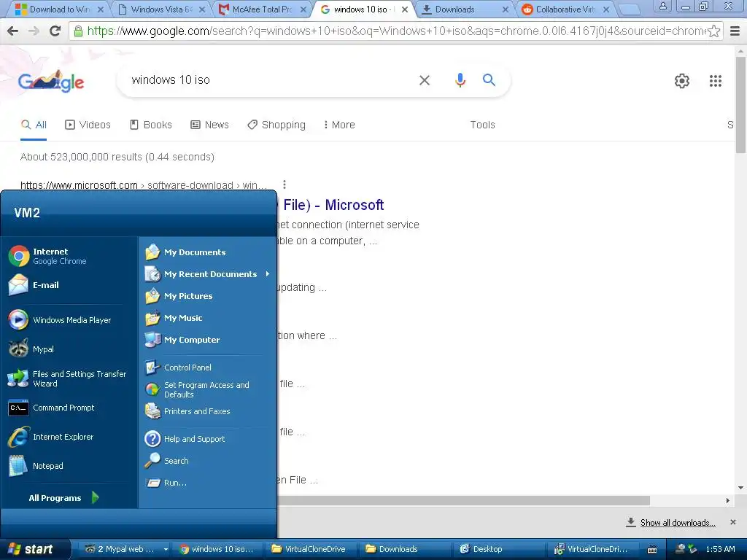747x560 pixels.
Task: Click the Chrome address bar URL
Action: click(x=395, y=31)
